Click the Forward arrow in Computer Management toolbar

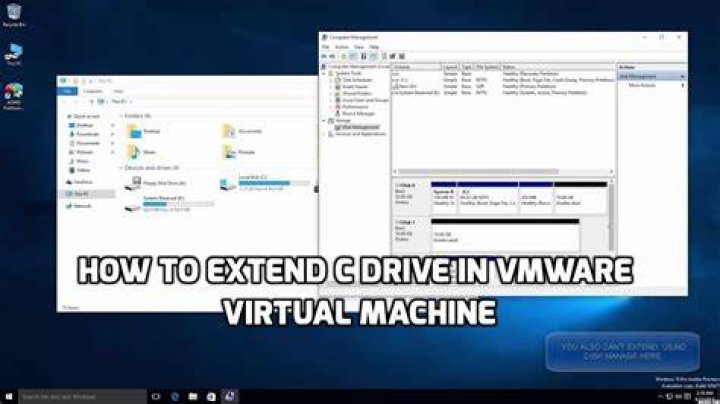click(332, 56)
